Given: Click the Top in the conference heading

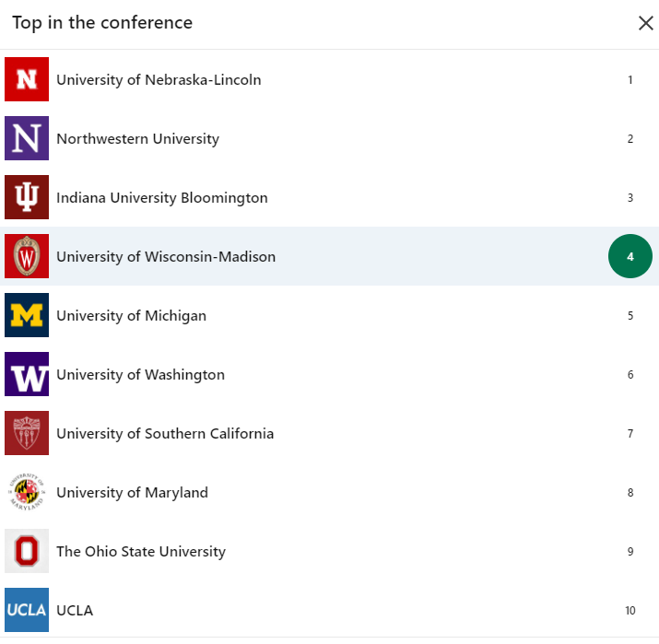Looking at the screenshot, I should (x=102, y=23).
